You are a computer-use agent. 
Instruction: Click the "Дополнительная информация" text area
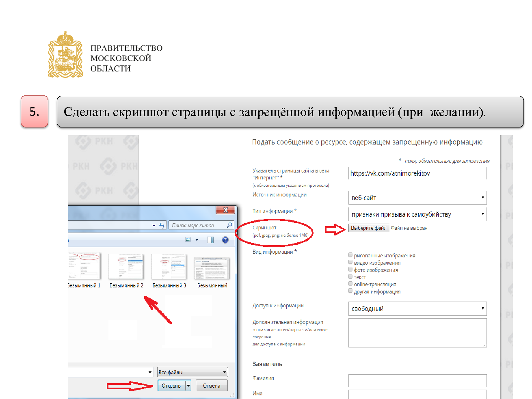coord(417,333)
